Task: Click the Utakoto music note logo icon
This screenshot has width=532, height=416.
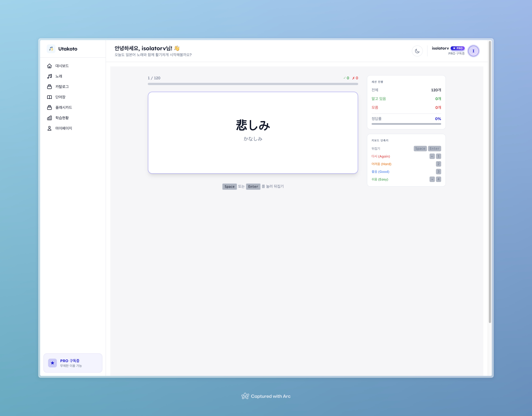Action: point(51,49)
